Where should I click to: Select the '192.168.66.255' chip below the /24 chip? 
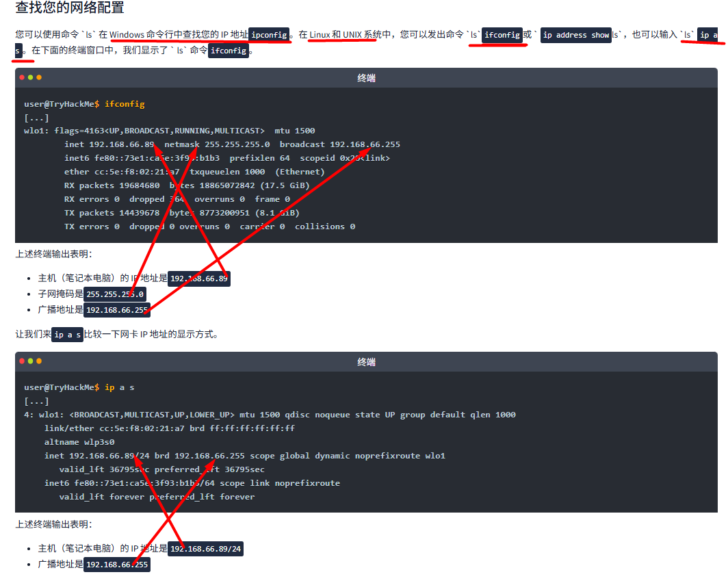point(117,565)
